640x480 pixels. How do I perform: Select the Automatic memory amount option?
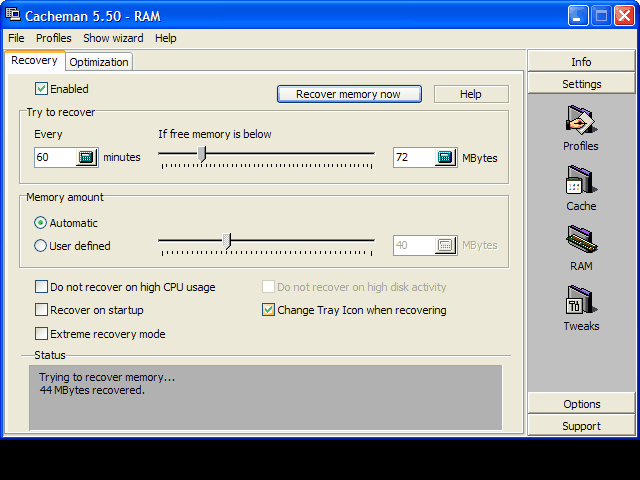[x=40, y=223]
